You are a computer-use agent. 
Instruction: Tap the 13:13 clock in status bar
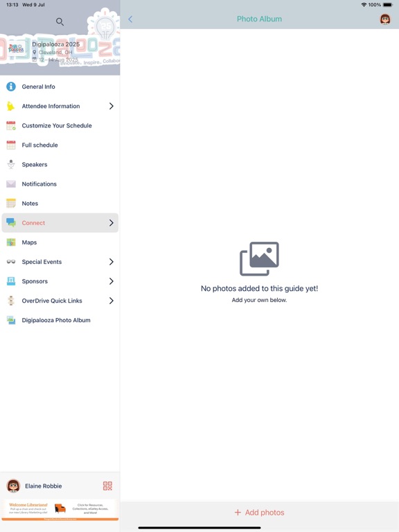(12, 5)
